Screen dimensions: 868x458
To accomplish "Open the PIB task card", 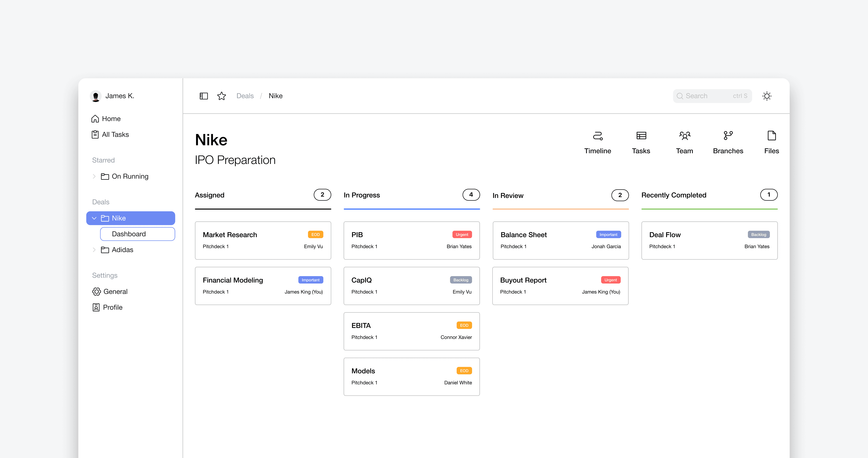I will pos(411,240).
